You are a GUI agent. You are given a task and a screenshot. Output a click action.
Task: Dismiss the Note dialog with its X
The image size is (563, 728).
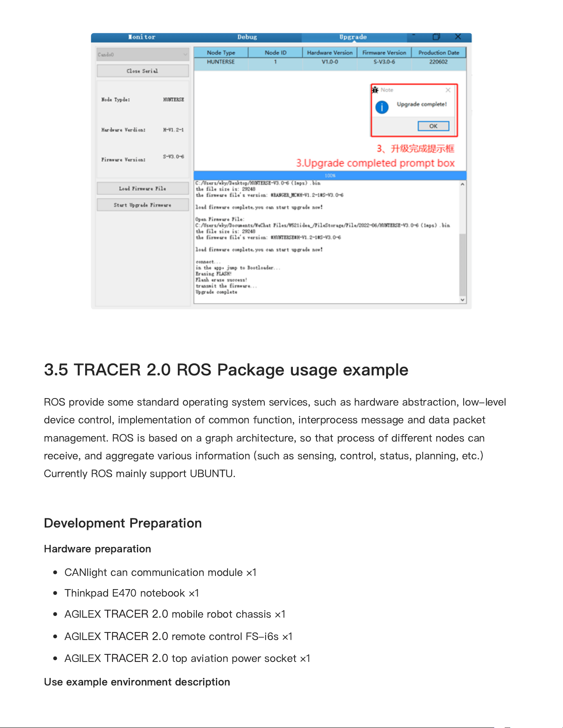[448, 90]
